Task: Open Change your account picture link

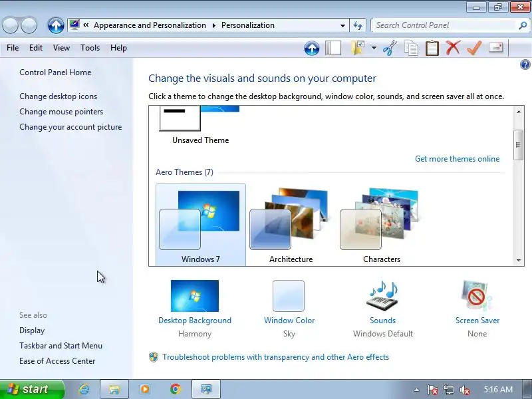Action: pyautogui.click(x=70, y=127)
